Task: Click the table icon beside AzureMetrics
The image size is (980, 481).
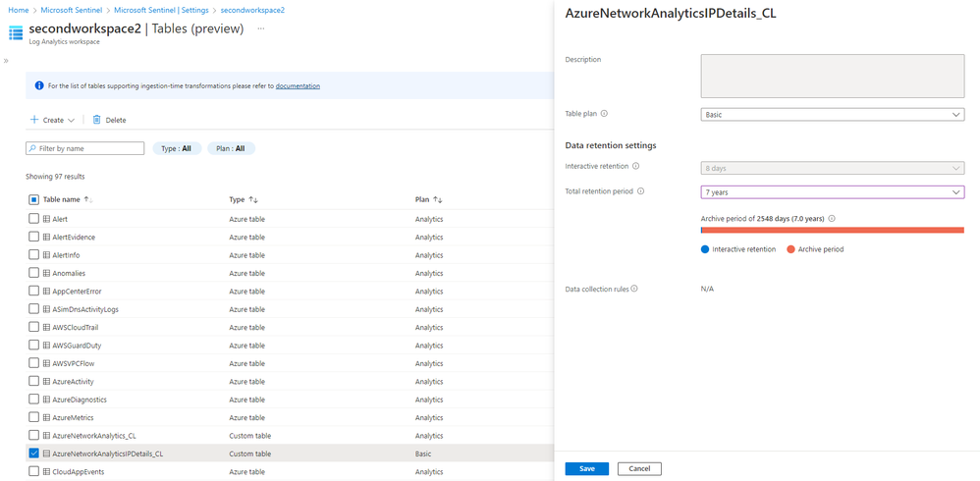Action: [46, 417]
